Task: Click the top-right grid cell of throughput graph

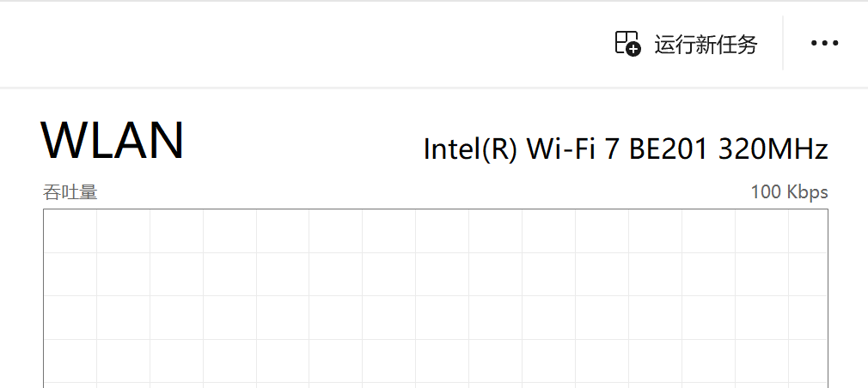Action: 808,231
